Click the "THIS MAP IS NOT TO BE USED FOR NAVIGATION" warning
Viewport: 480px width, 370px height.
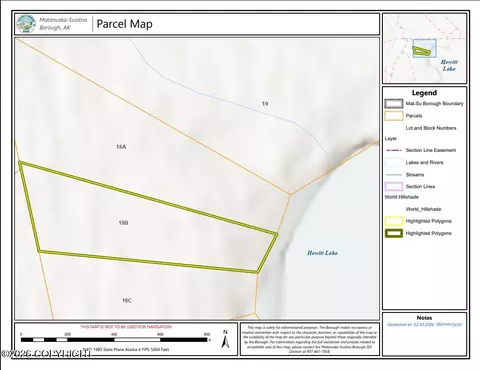point(126,327)
